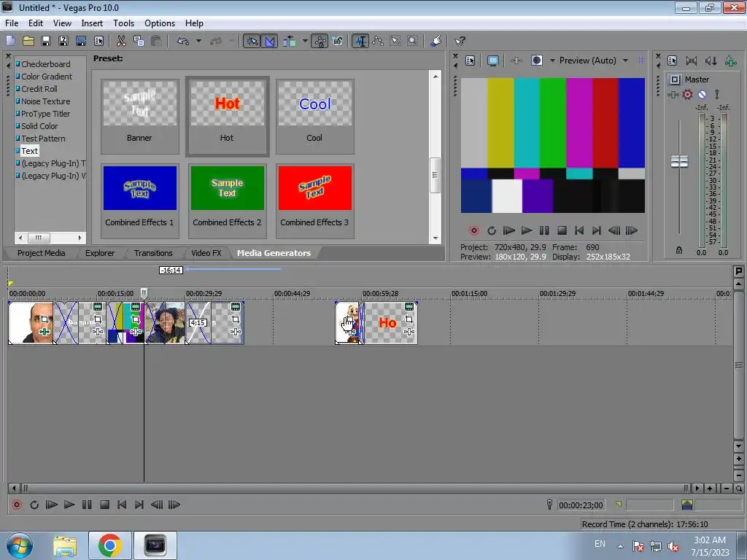Toggle Mute on the Master bus
The image size is (747, 560).
(x=702, y=94)
